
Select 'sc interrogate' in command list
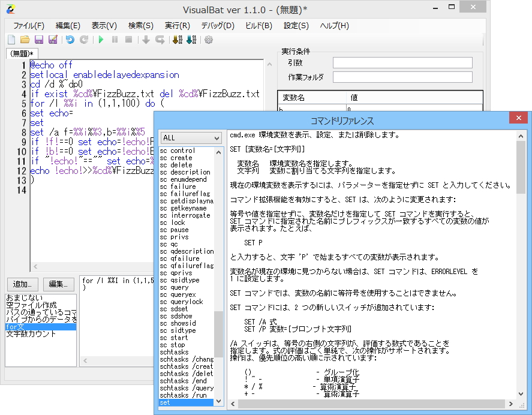(187, 215)
